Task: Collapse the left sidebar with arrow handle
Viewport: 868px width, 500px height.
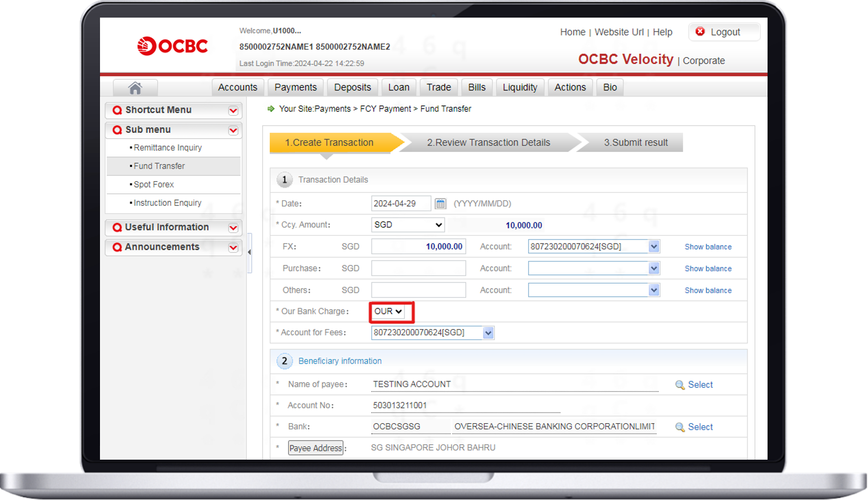Action: [250, 253]
